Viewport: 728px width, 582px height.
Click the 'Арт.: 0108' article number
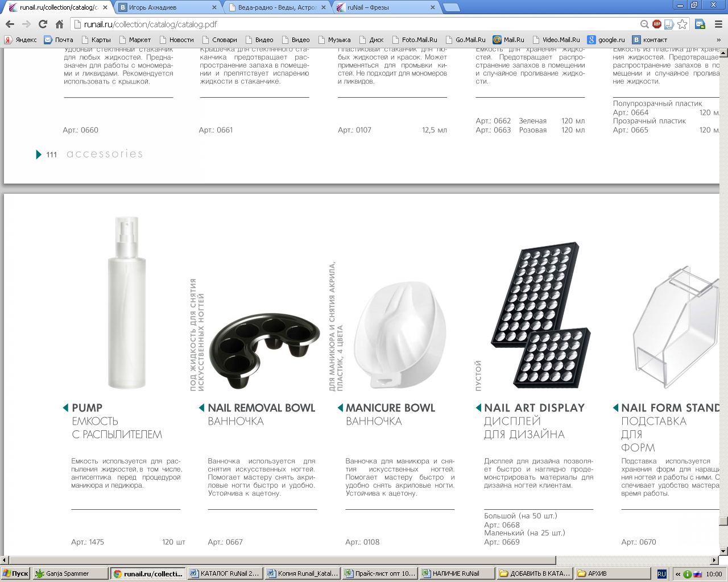pos(362,542)
